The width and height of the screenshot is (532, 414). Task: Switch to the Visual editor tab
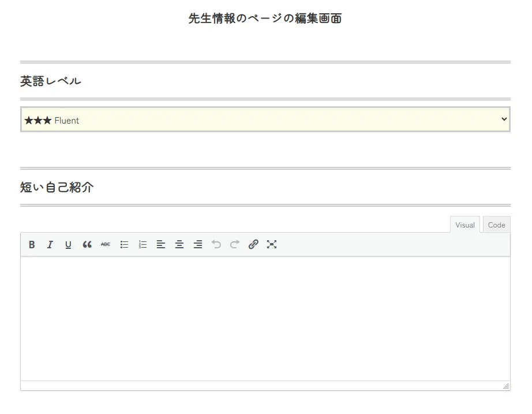pos(465,225)
